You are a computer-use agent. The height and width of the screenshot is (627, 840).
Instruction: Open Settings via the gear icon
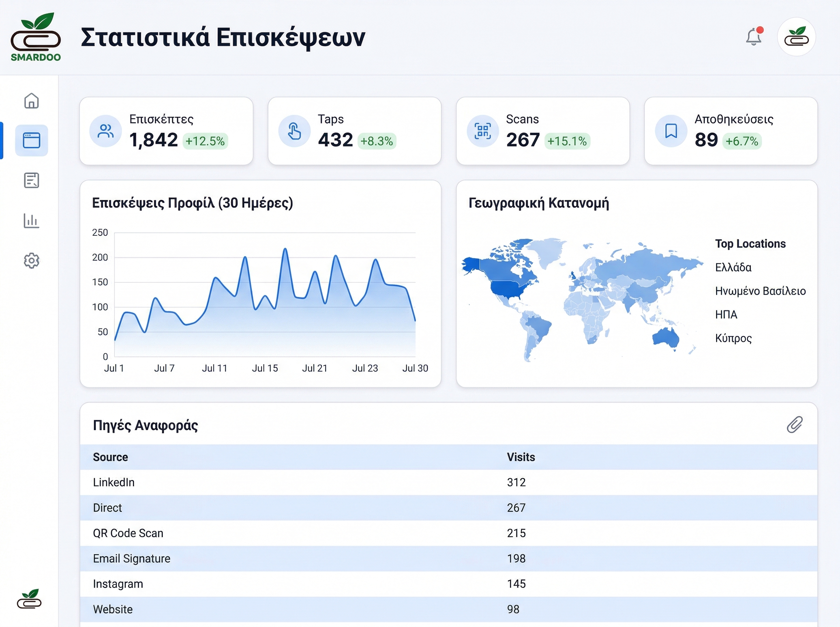click(31, 260)
